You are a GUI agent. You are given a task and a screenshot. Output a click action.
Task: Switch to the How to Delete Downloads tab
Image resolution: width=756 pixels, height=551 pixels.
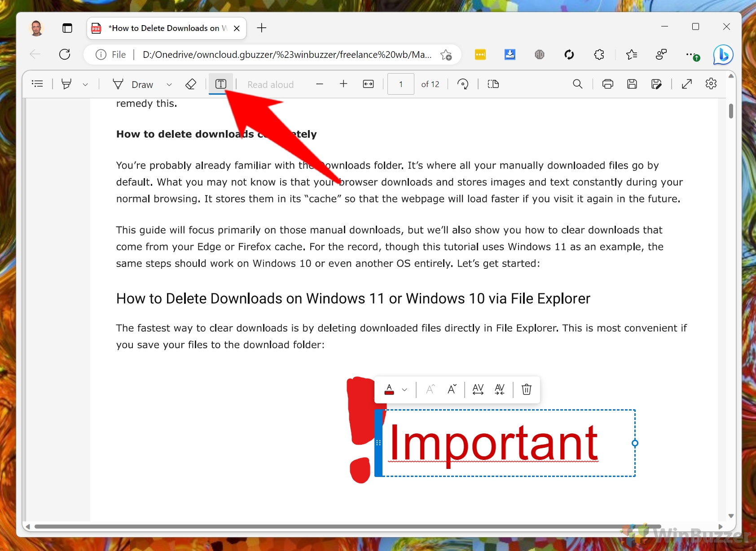(166, 28)
